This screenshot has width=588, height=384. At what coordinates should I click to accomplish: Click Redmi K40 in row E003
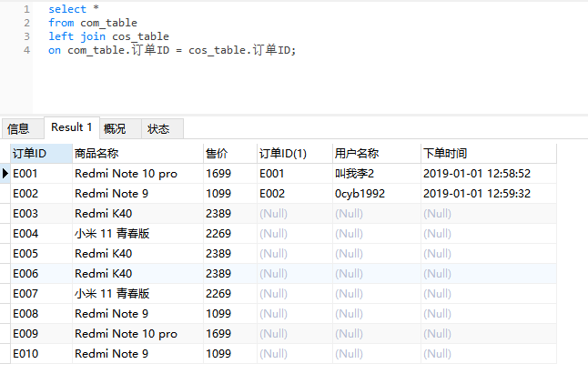coord(137,214)
